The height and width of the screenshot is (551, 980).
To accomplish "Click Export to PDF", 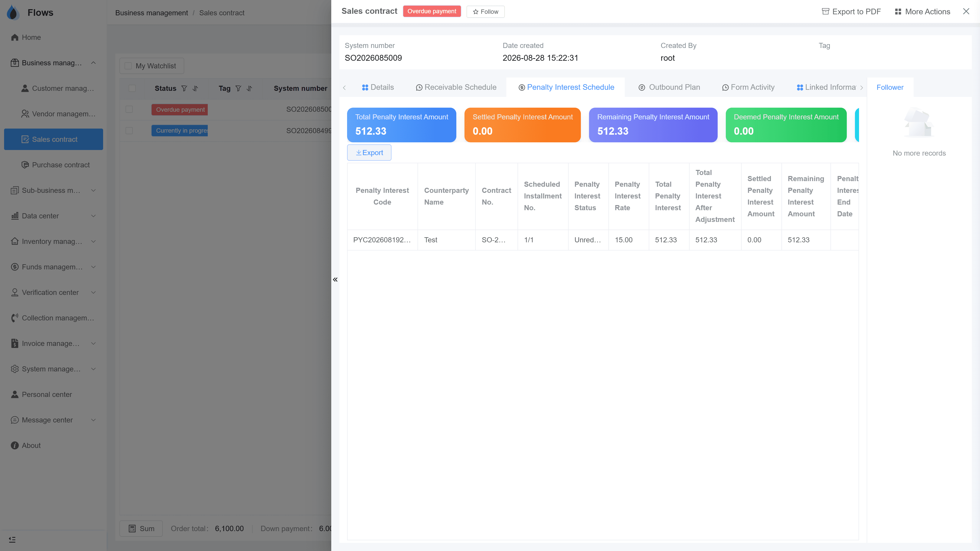I will tap(851, 11).
